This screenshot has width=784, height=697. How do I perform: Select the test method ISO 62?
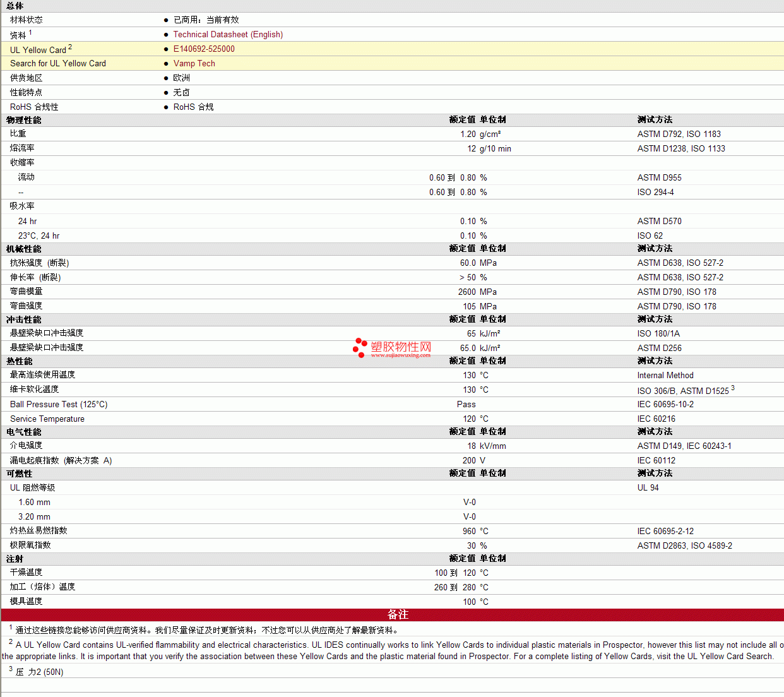650,236
